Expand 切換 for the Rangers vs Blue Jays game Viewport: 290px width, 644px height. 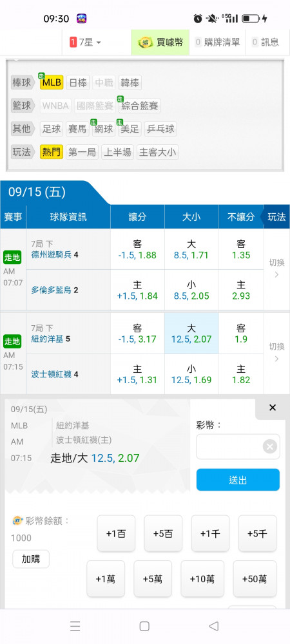[x=276, y=268]
